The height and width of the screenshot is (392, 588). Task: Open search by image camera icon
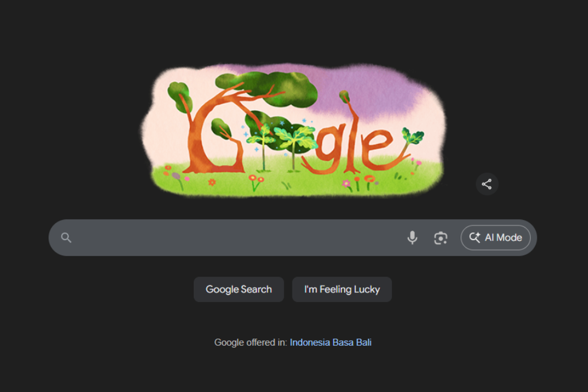(x=441, y=238)
